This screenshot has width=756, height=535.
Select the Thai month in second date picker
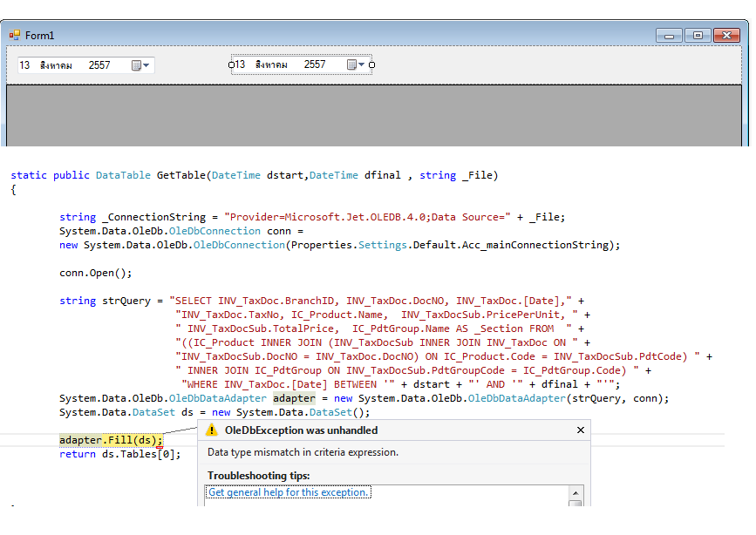(x=271, y=64)
